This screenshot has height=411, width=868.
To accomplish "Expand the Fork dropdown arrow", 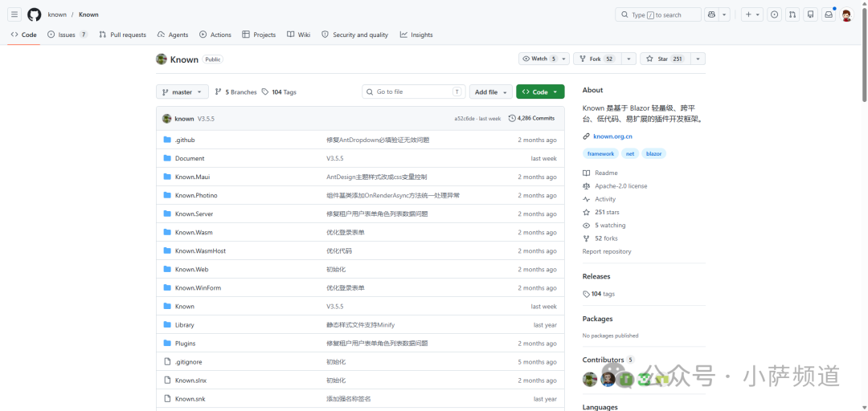I will [x=628, y=59].
